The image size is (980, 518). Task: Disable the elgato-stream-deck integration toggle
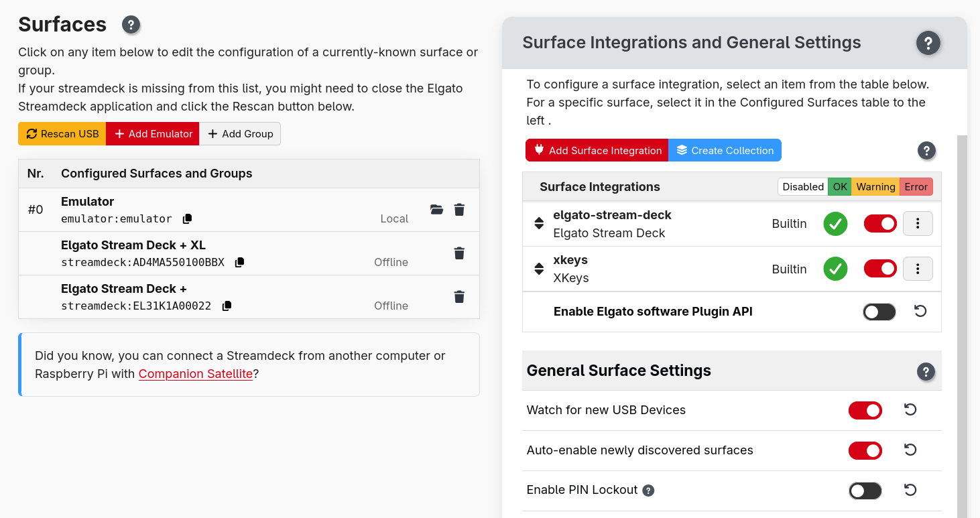(880, 223)
